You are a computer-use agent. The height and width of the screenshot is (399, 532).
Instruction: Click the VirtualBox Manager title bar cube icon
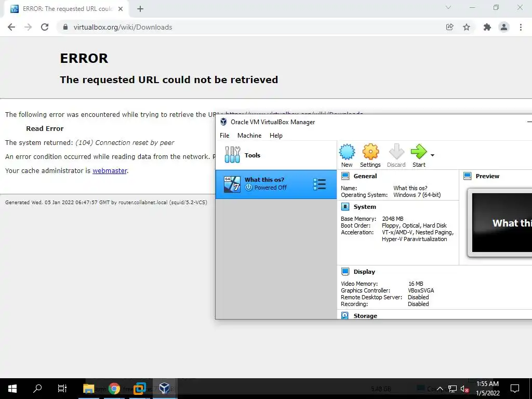223,122
